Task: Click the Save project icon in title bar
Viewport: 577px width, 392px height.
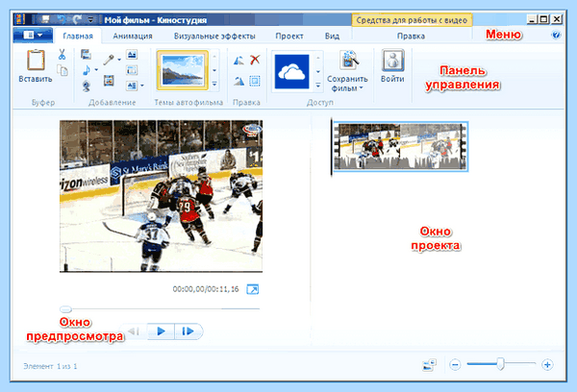Action: click(x=45, y=19)
